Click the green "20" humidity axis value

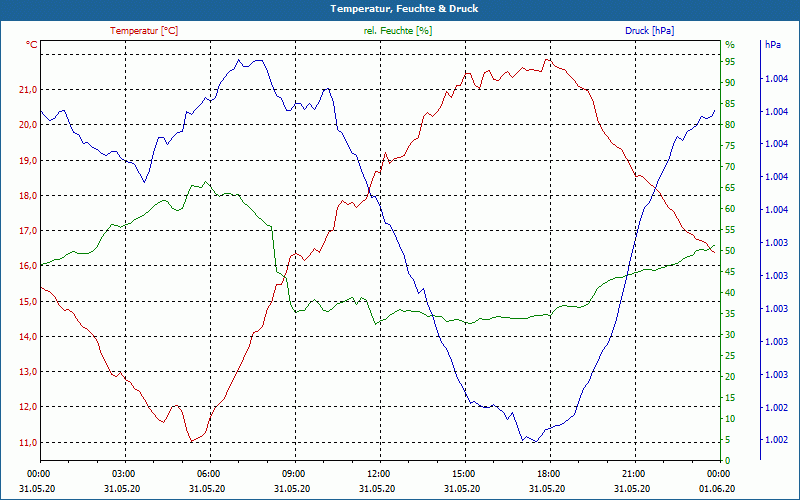(730, 377)
